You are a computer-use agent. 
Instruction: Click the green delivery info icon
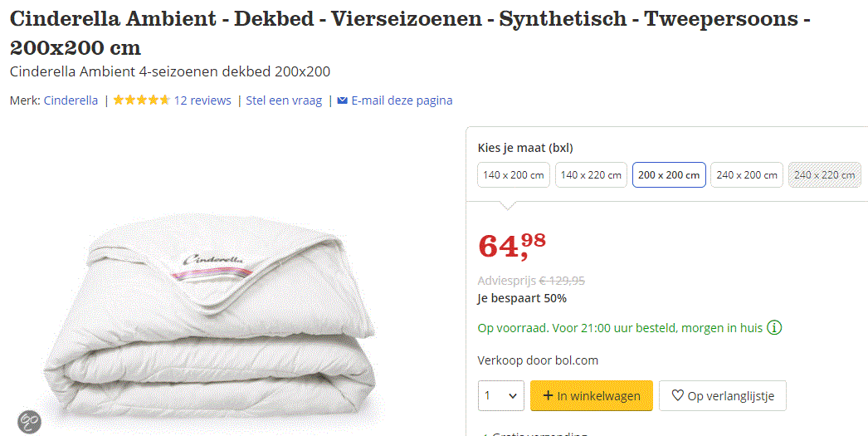point(774,327)
